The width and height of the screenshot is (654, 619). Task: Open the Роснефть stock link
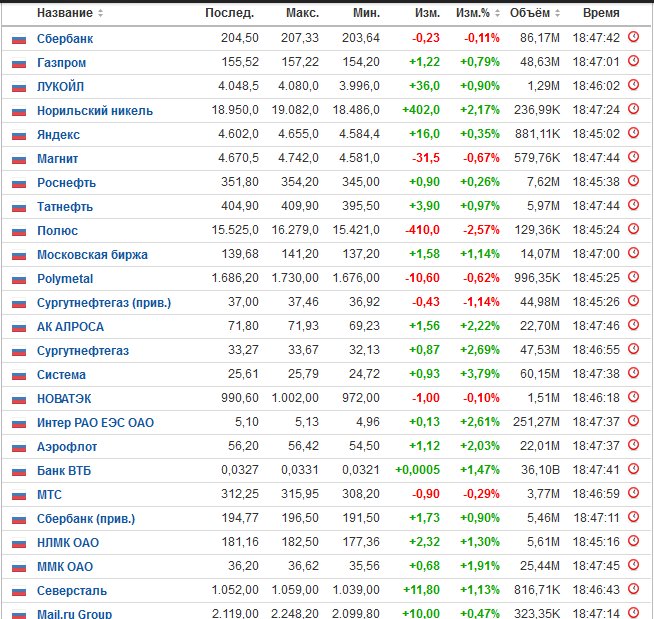click(x=66, y=183)
